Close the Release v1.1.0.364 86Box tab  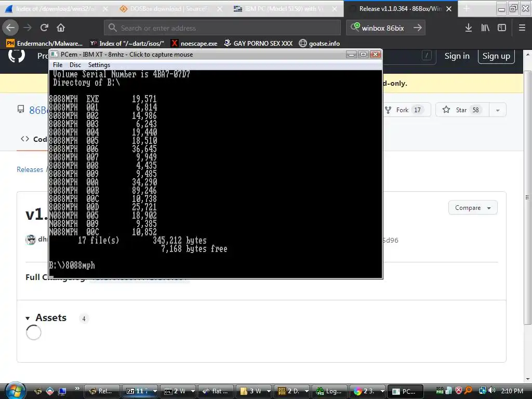(x=448, y=9)
